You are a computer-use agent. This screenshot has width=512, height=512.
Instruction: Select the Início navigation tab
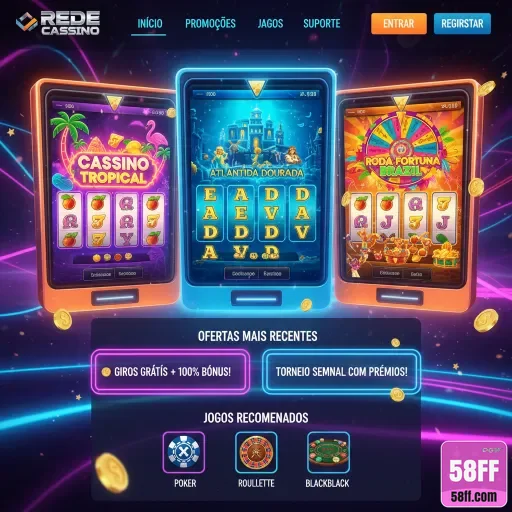[150, 24]
